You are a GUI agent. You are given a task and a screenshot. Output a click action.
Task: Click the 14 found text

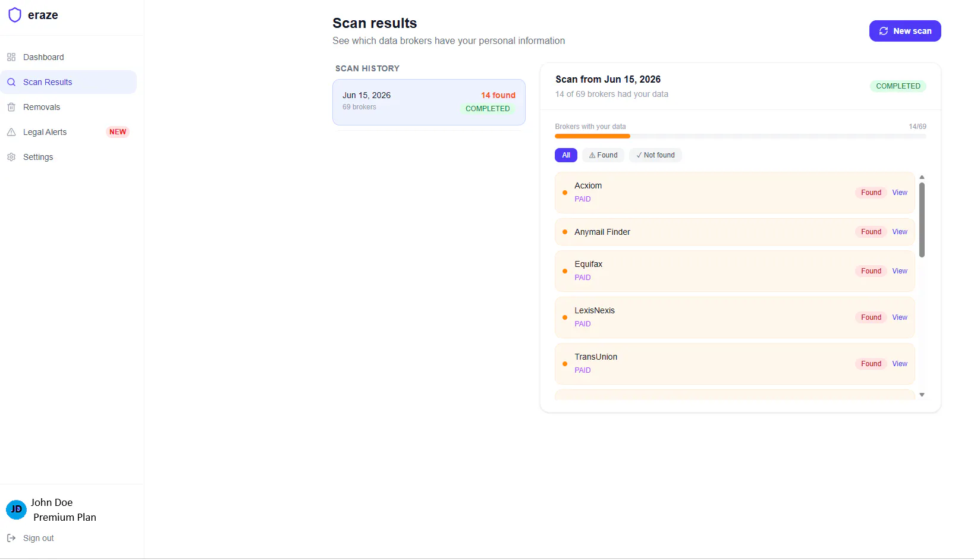tap(498, 95)
